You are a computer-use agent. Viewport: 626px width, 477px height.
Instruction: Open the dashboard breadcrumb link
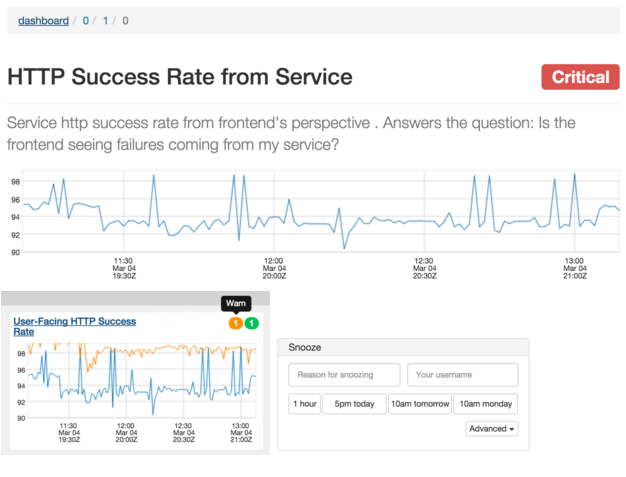(43, 20)
